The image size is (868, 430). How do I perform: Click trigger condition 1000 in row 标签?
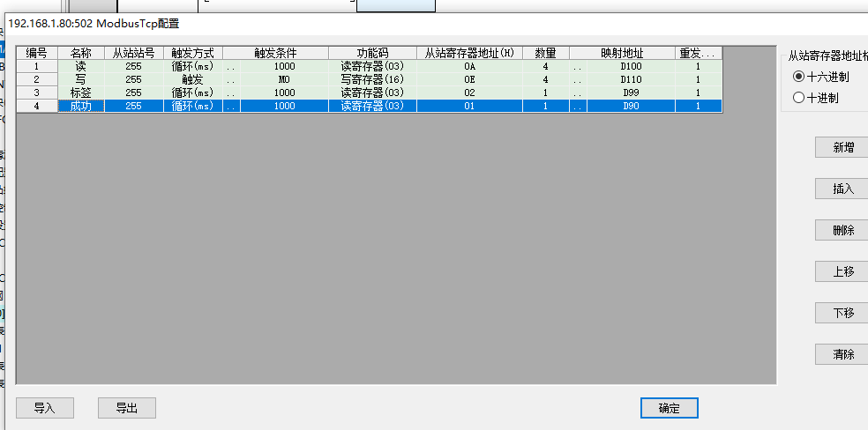(285, 93)
